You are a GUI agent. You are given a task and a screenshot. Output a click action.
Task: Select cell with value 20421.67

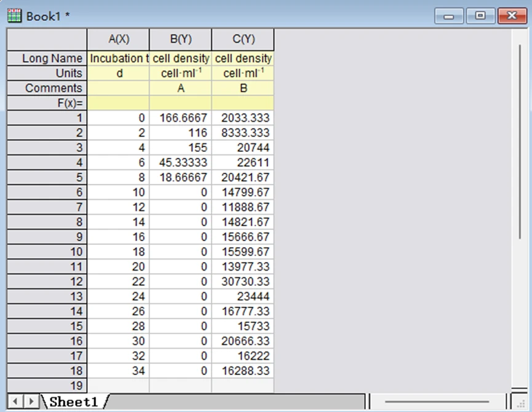(243, 177)
